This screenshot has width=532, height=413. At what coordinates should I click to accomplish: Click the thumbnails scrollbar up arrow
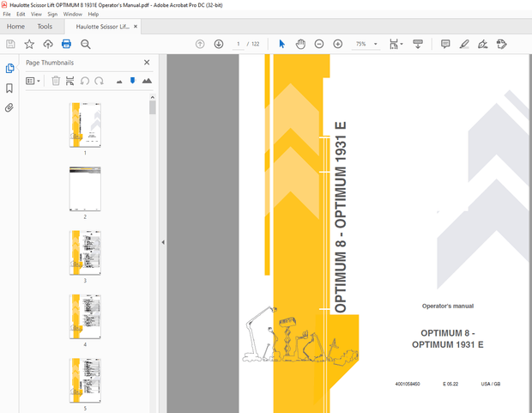[153, 98]
